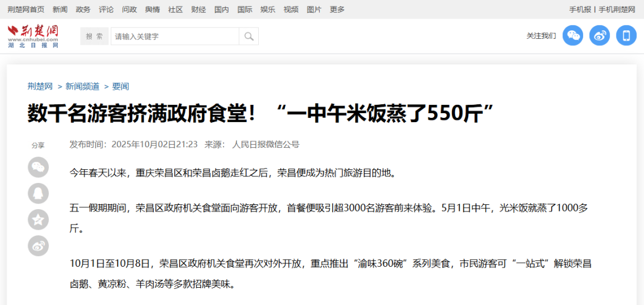Type in the 请输入关键字 search field
The image size is (644, 305).
coord(175,36)
